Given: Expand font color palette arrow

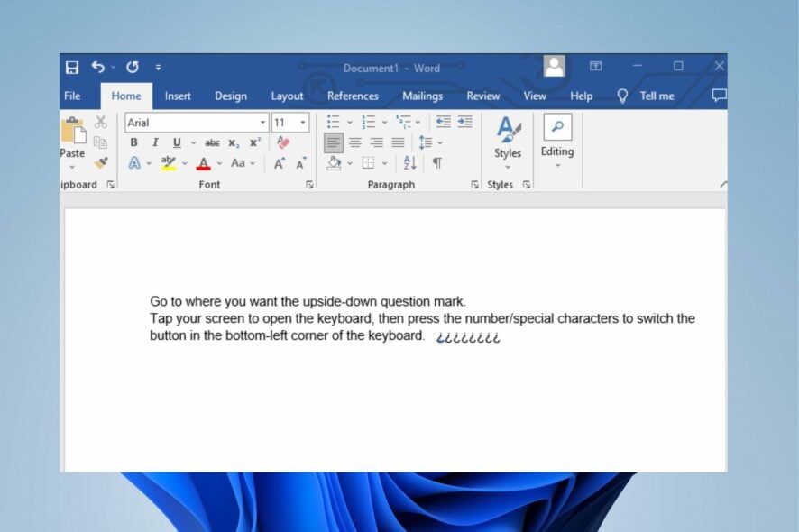Looking at the screenshot, I should [x=219, y=163].
